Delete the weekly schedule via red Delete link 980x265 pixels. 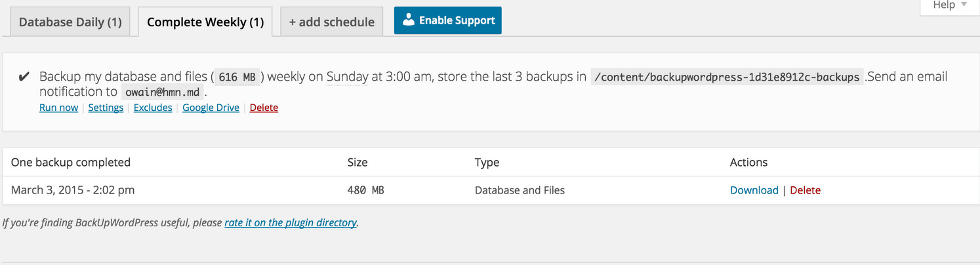coord(264,108)
